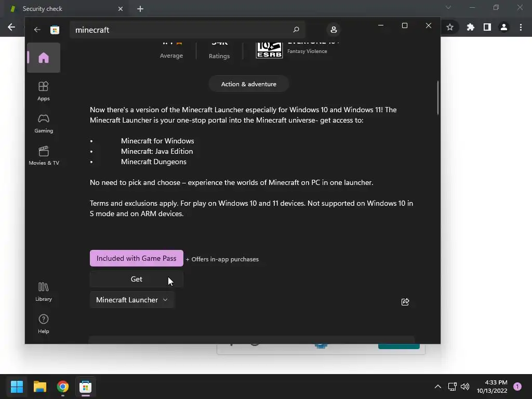Click the Store page vertical scrollbar
This screenshot has height=399, width=532.
(438, 98)
